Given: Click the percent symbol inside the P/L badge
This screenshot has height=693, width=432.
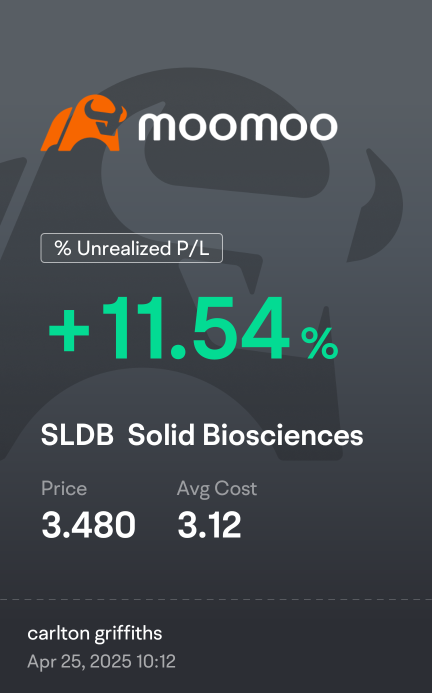Looking at the screenshot, I should pos(63,248).
